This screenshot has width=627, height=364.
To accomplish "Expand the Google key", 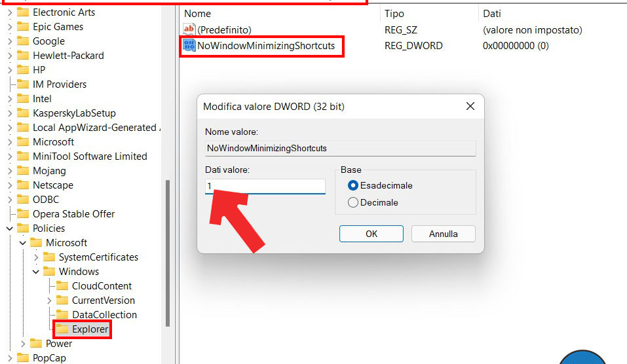I will click(10, 41).
